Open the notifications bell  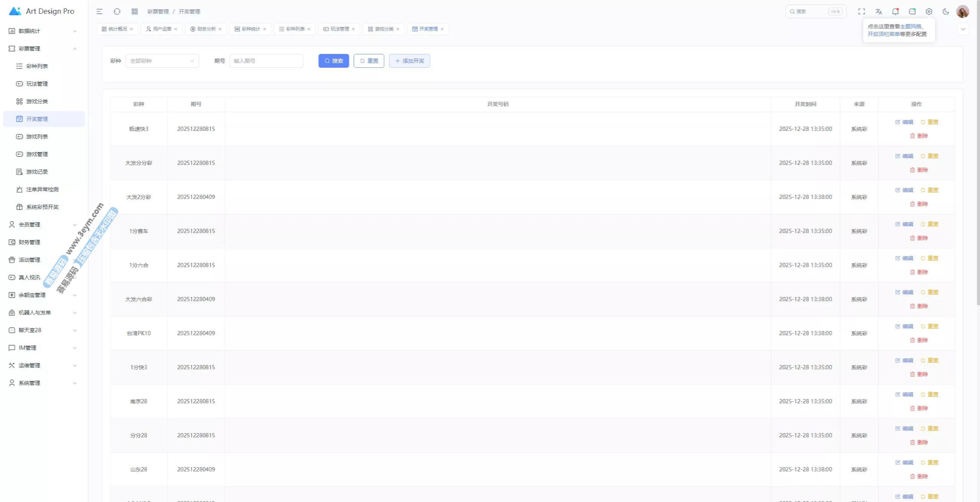[x=895, y=11]
